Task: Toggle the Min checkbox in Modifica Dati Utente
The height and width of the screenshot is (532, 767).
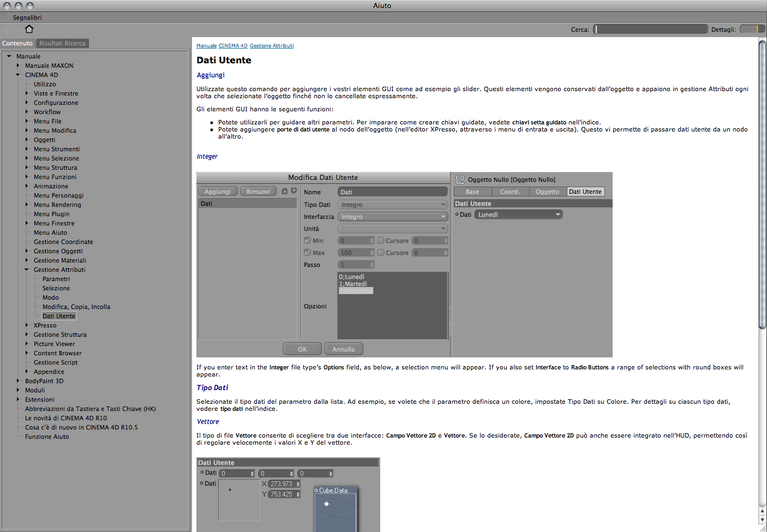Action: pos(307,240)
